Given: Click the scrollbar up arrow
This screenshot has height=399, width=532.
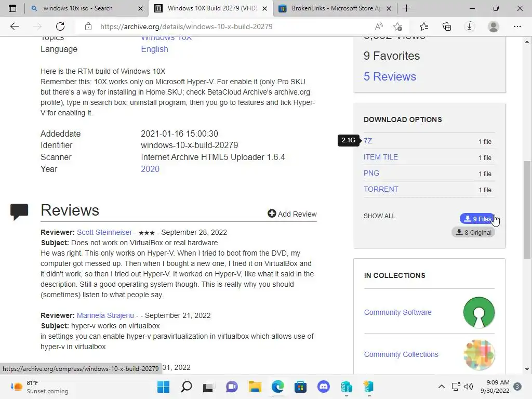Looking at the screenshot, I should (x=527, y=42).
